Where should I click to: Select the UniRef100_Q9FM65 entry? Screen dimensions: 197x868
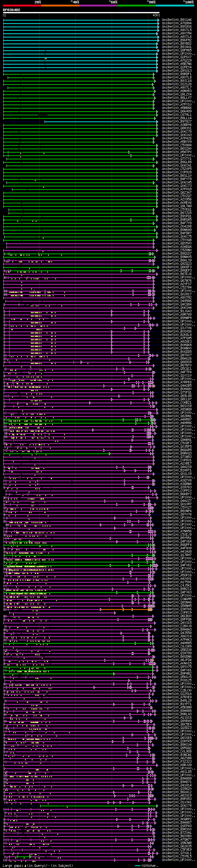coord(177,50)
